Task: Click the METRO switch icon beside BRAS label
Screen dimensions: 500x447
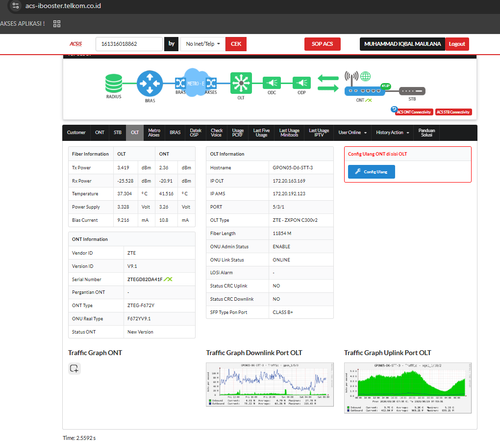Action: pyautogui.click(x=180, y=83)
